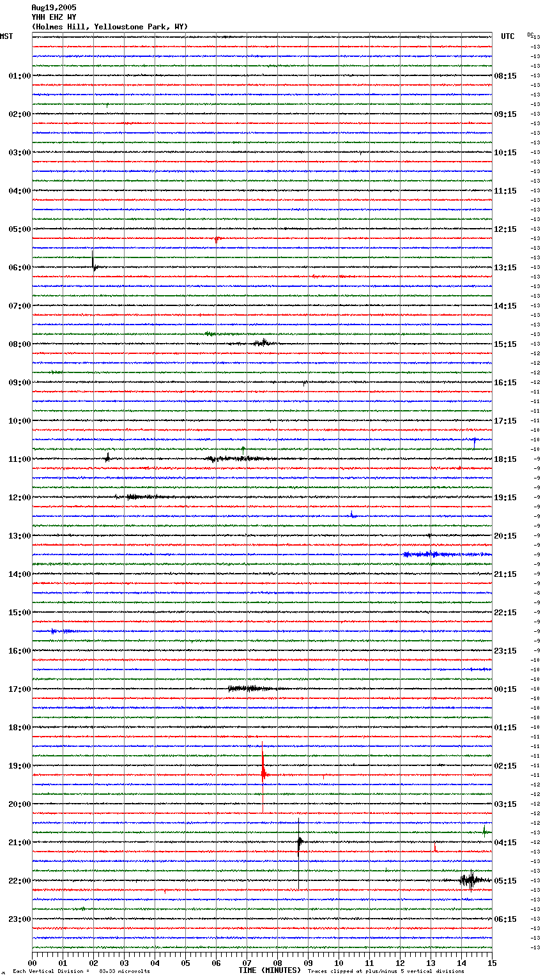The height and width of the screenshot is (980, 543).
Task: Click the 02:15 UTC row label
Action: pyautogui.click(x=505, y=766)
